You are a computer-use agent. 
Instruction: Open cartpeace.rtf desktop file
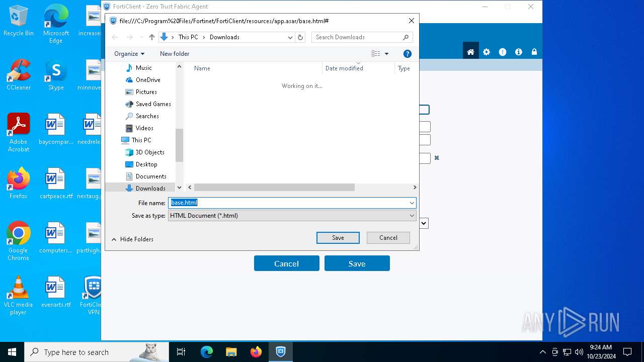tap(56, 184)
